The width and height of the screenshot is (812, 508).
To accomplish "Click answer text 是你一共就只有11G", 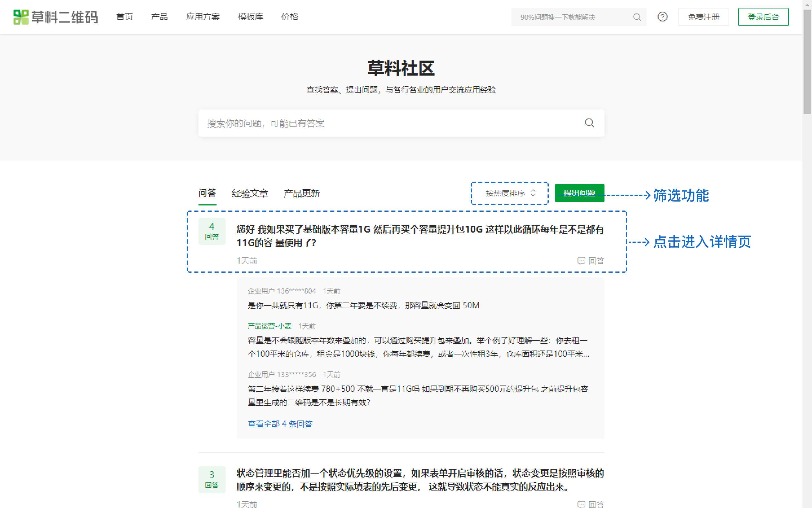I will (x=363, y=305).
